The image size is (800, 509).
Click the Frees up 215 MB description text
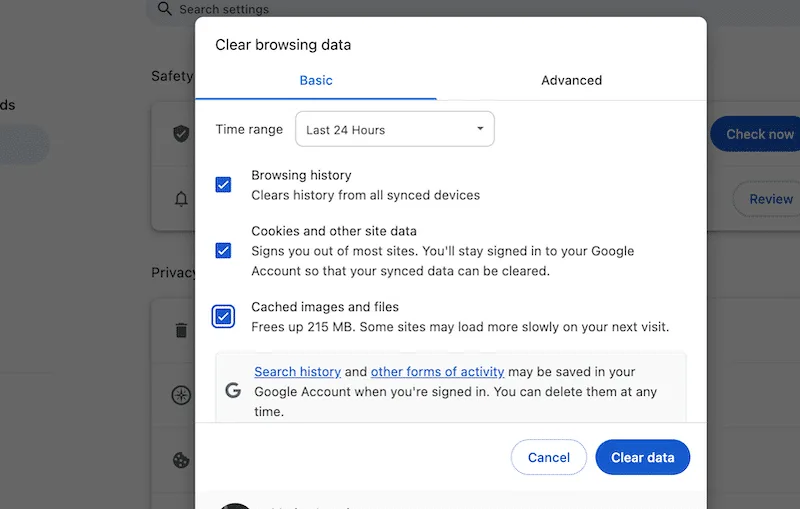point(460,327)
